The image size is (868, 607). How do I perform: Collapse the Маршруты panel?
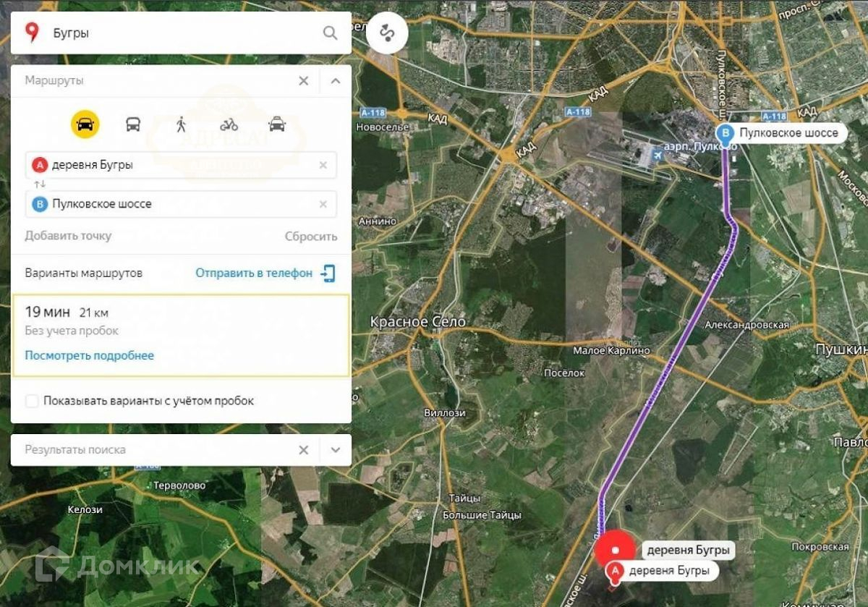tap(335, 81)
